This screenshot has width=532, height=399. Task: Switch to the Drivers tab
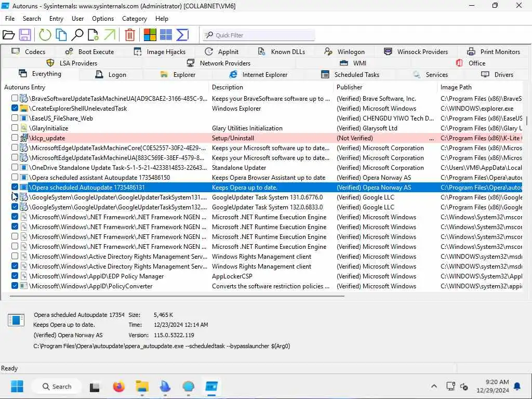(x=497, y=75)
